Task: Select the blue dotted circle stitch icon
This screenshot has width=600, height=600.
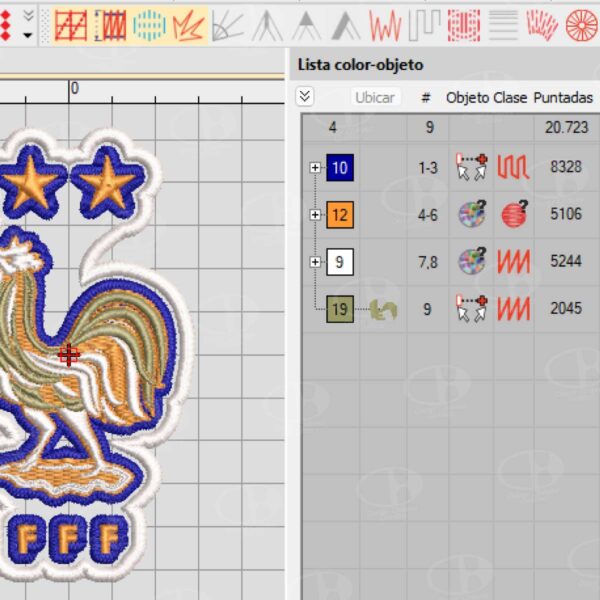Action: [150, 26]
